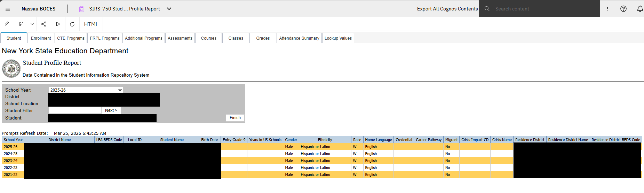Screen dimensions: 644x193
Task: Select the 2023-24 school year row cell
Action: coord(13,161)
